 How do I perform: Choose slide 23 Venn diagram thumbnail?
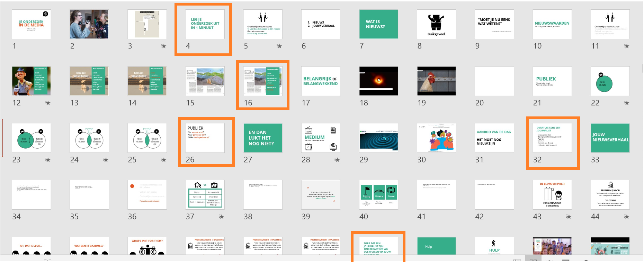coord(32,138)
